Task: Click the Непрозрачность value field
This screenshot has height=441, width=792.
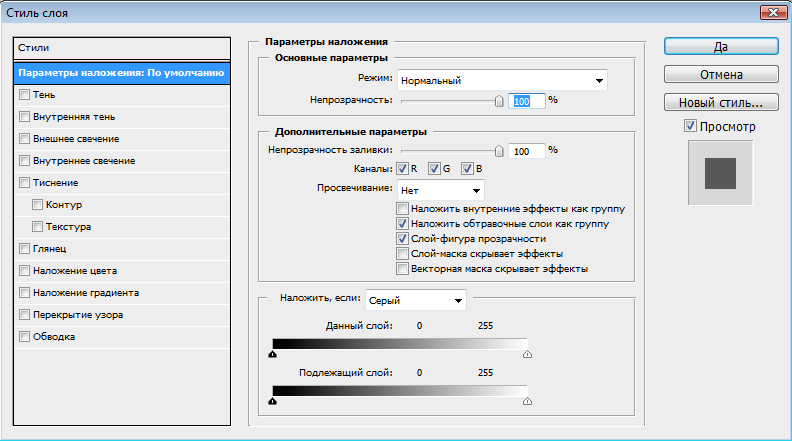Action: pos(527,101)
